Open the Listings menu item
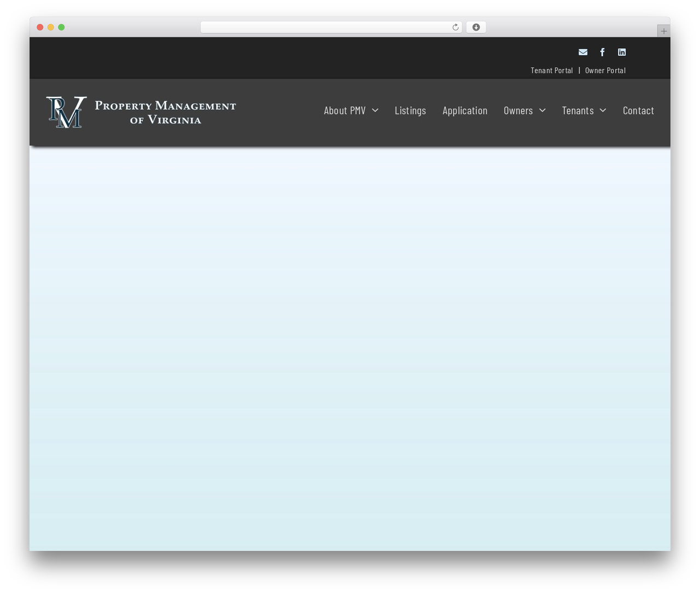The image size is (700, 593). tap(410, 111)
